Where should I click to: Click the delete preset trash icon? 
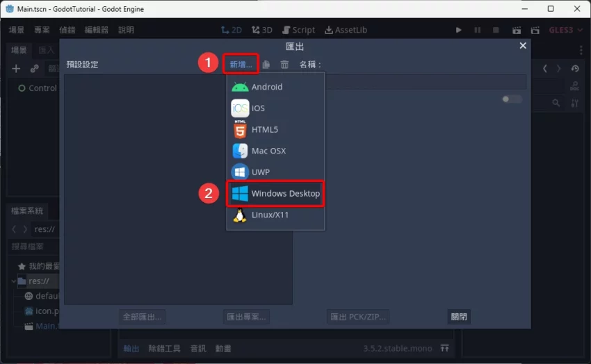(284, 65)
